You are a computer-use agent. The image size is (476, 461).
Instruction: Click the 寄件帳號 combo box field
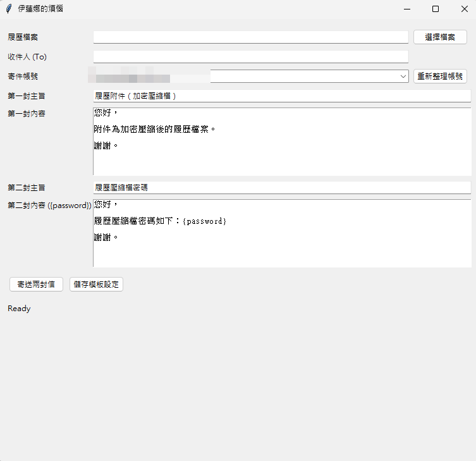pyautogui.click(x=284, y=77)
